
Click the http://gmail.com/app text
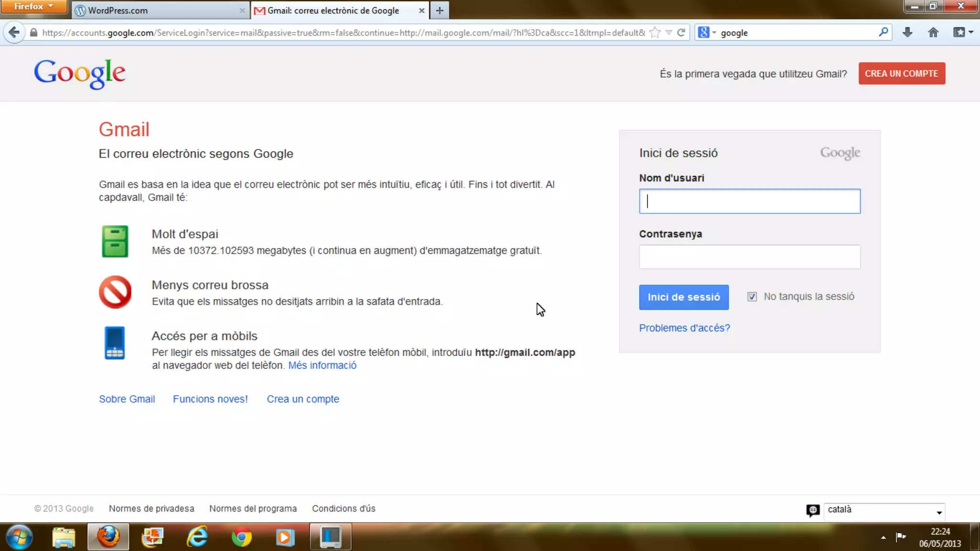pos(525,352)
